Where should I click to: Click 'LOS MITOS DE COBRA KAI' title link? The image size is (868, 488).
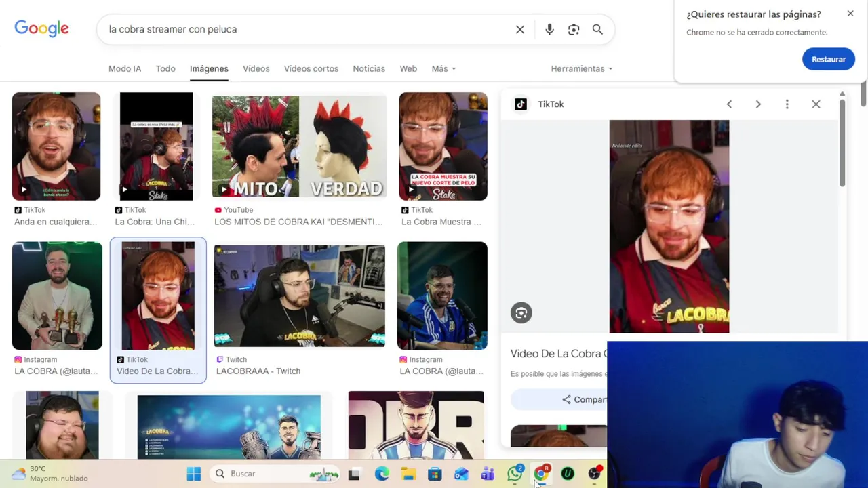coord(298,222)
